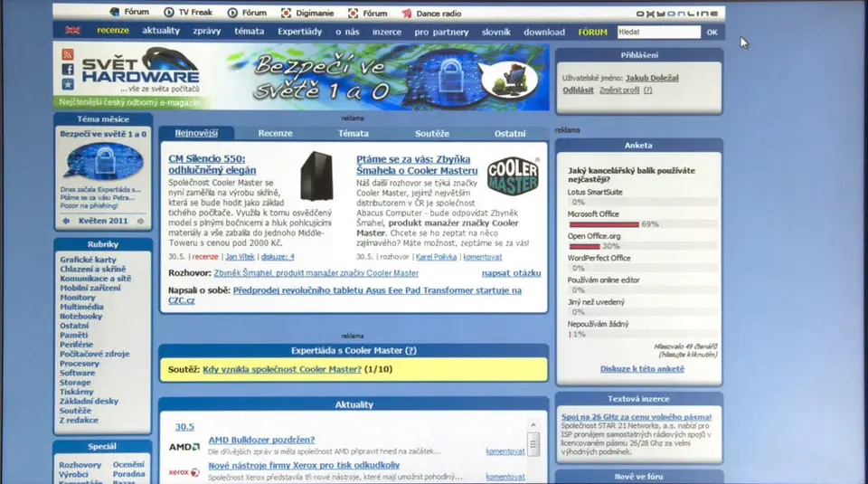Open download in main navigation
Viewport: 868px width, 484px height.
point(544,32)
